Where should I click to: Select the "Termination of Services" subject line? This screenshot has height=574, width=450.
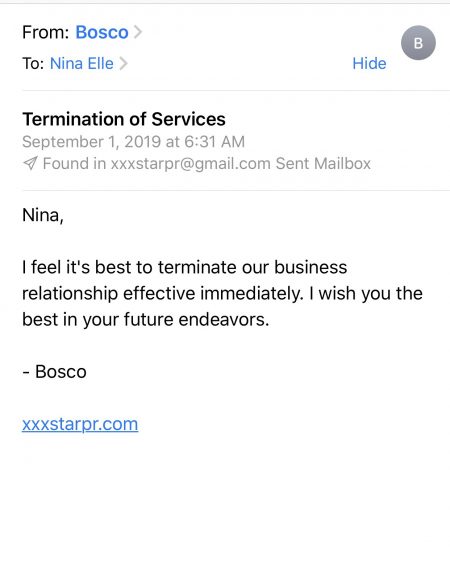point(124,119)
